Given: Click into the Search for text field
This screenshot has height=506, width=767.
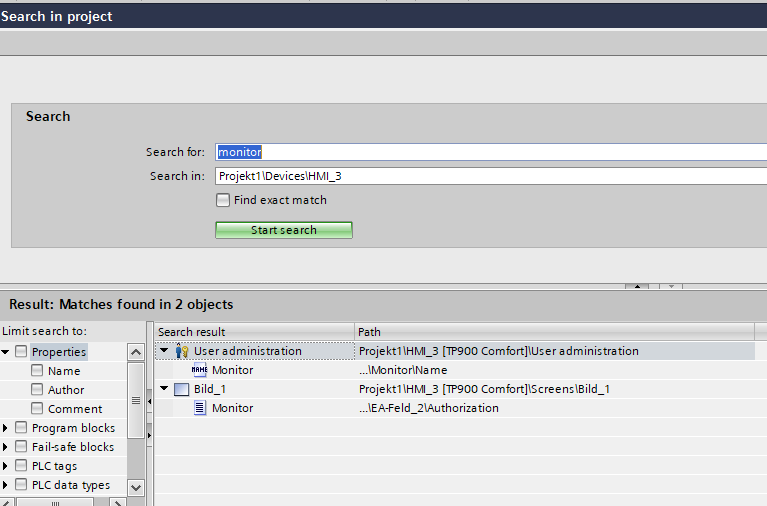Looking at the screenshot, I should pyautogui.click(x=490, y=152).
